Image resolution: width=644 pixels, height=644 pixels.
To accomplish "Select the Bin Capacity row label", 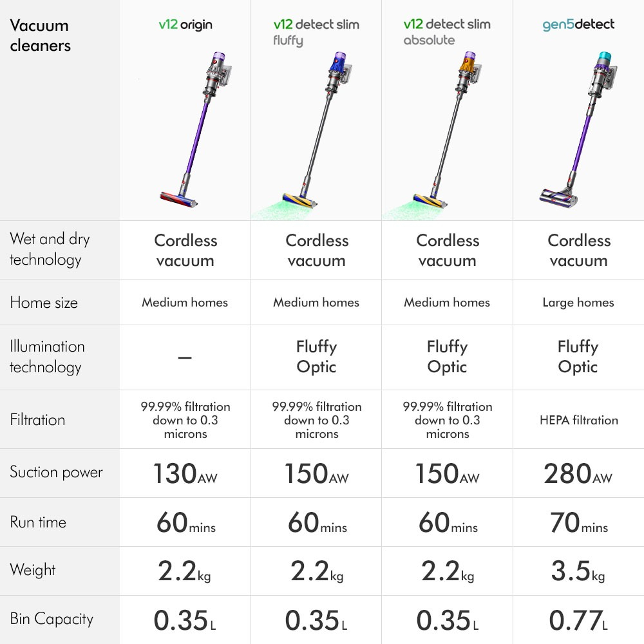I will pyautogui.click(x=52, y=620).
